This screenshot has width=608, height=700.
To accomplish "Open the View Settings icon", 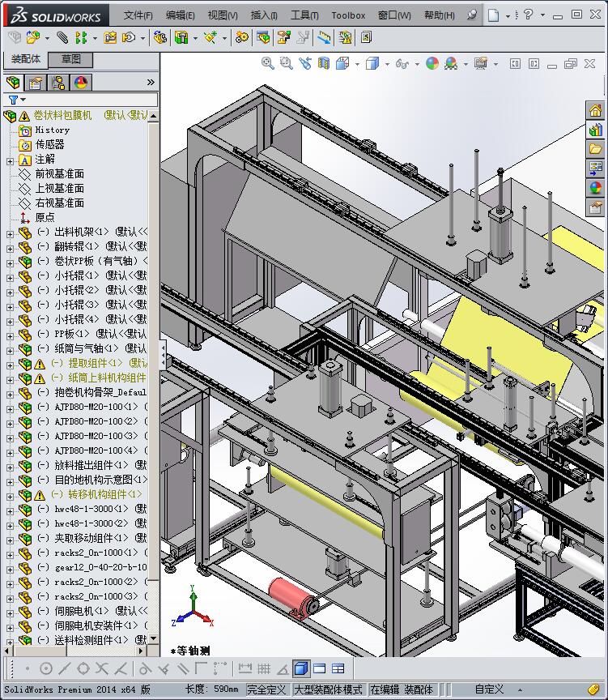I will click(x=481, y=64).
